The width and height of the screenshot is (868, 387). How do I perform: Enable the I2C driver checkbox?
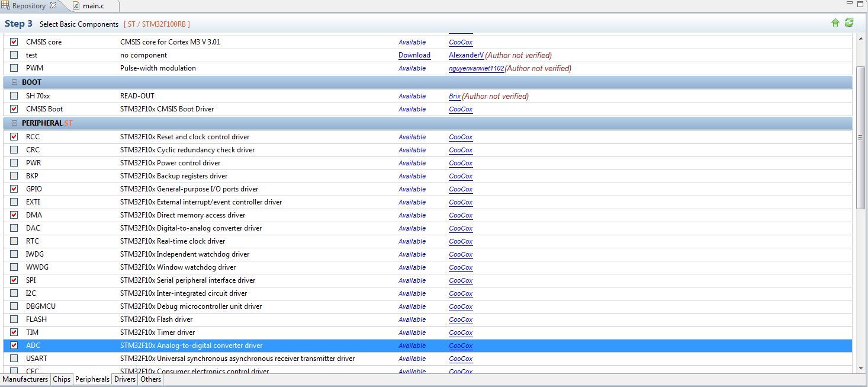click(14, 293)
